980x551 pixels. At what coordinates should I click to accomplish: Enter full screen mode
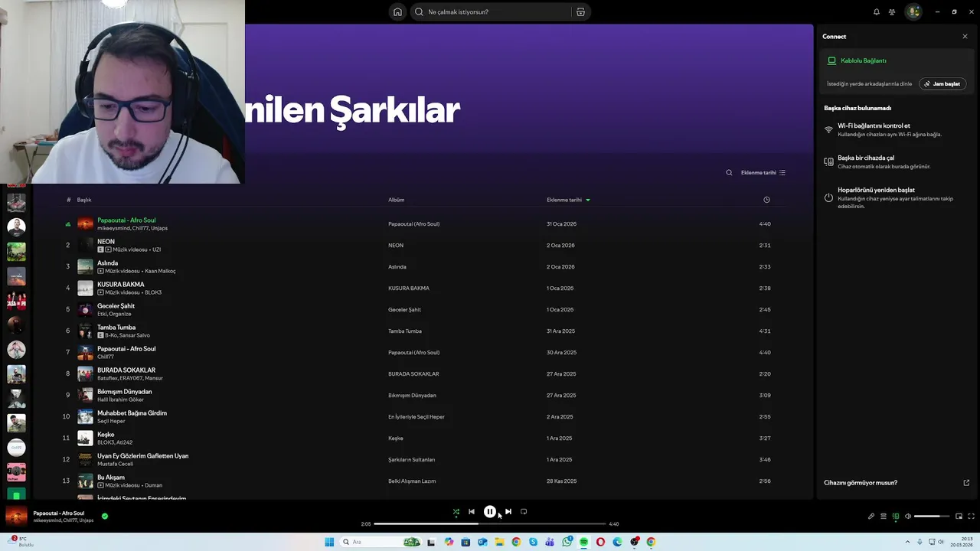point(972,517)
